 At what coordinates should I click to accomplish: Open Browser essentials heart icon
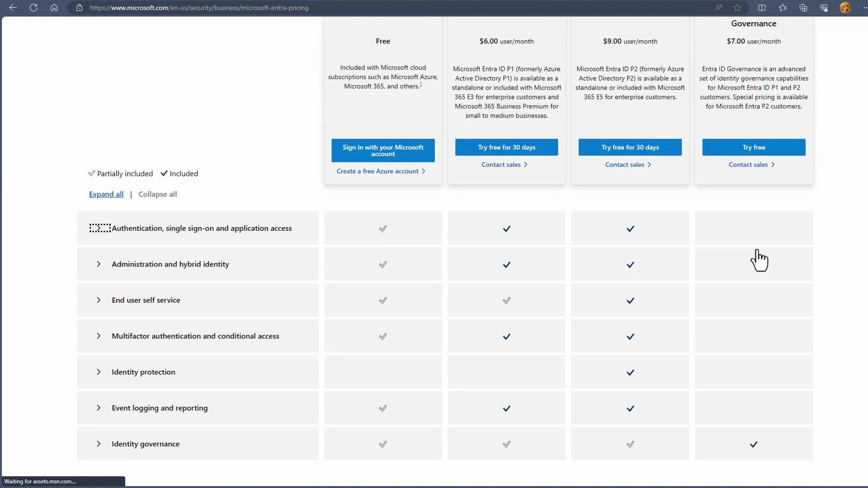coord(824,8)
